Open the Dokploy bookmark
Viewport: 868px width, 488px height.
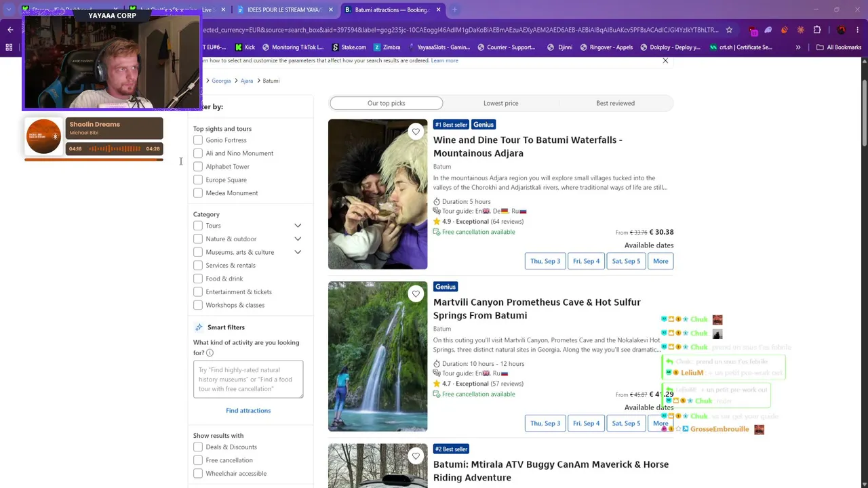pos(670,47)
